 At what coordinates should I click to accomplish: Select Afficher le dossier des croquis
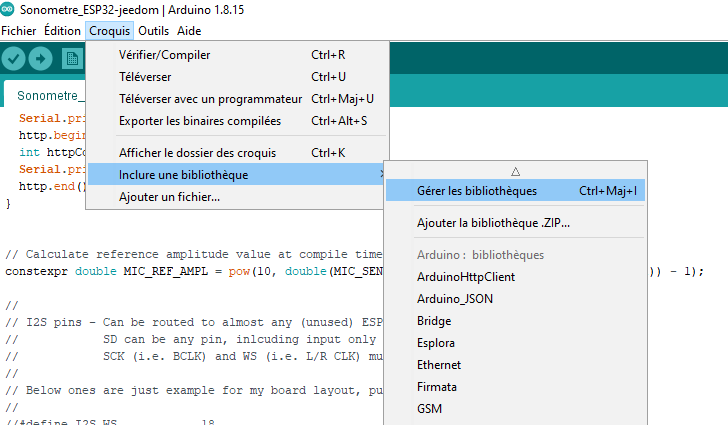(x=237, y=153)
